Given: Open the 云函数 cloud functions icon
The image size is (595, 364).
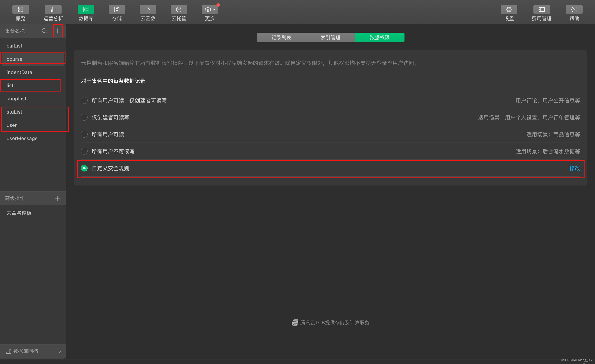Looking at the screenshot, I should (148, 10).
